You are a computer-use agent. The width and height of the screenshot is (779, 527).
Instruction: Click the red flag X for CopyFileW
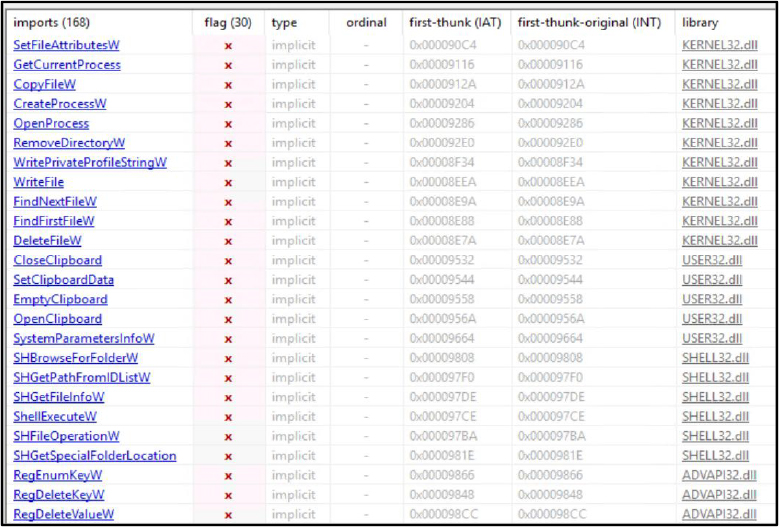(x=228, y=85)
